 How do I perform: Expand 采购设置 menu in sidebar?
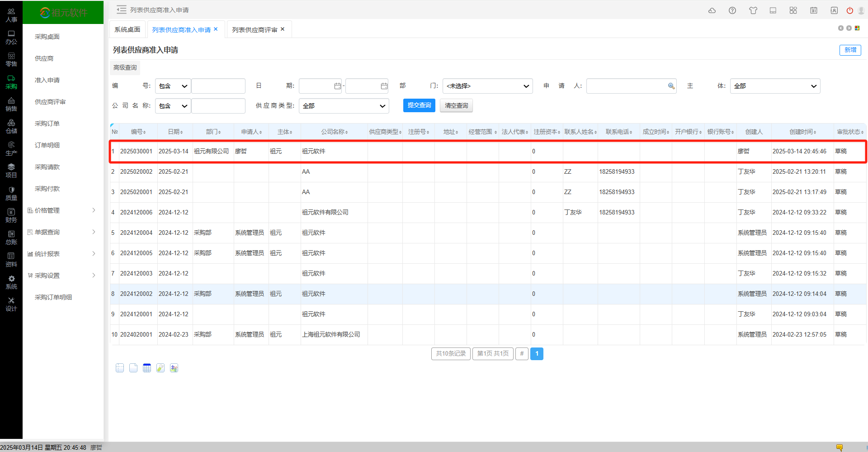[63, 276]
